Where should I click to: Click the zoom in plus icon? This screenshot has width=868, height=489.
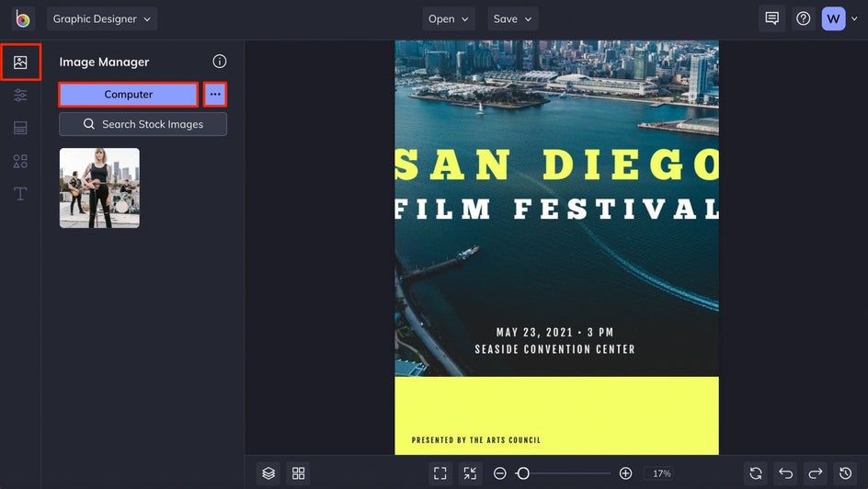click(625, 473)
